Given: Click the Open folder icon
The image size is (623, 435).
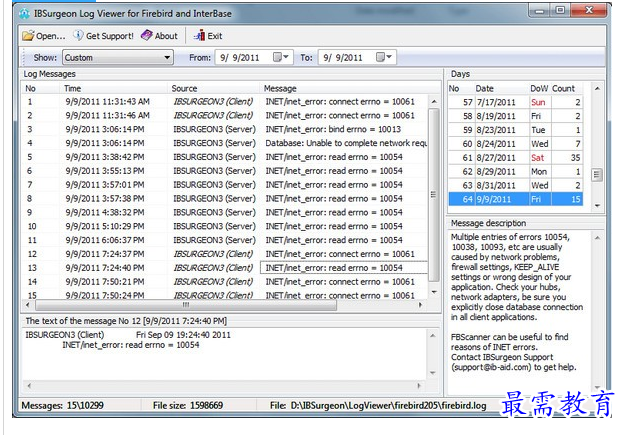Looking at the screenshot, I should click(x=28, y=36).
